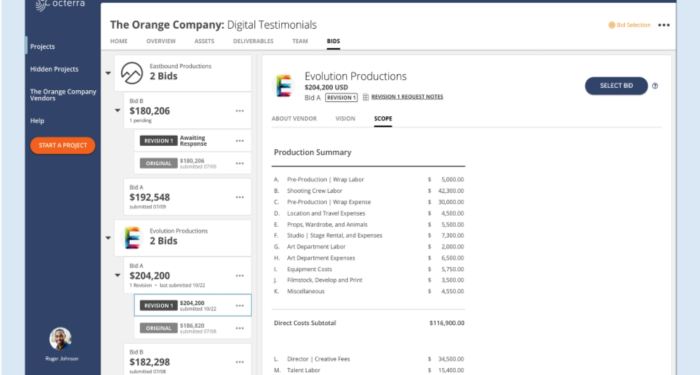The width and height of the screenshot is (700, 375).
Task: Open three-dot menu for Original $186,820
Action: point(240,328)
